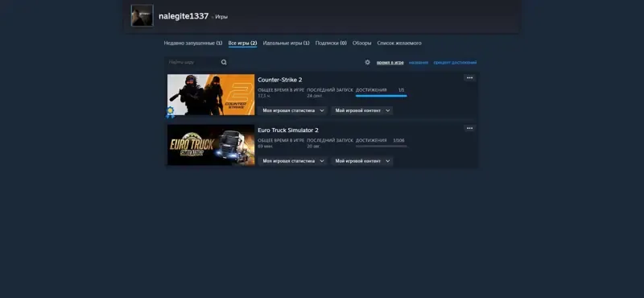Click the magnifier search icon
This screenshot has height=298, width=644.
pyautogui.click(x=224, y=63)
